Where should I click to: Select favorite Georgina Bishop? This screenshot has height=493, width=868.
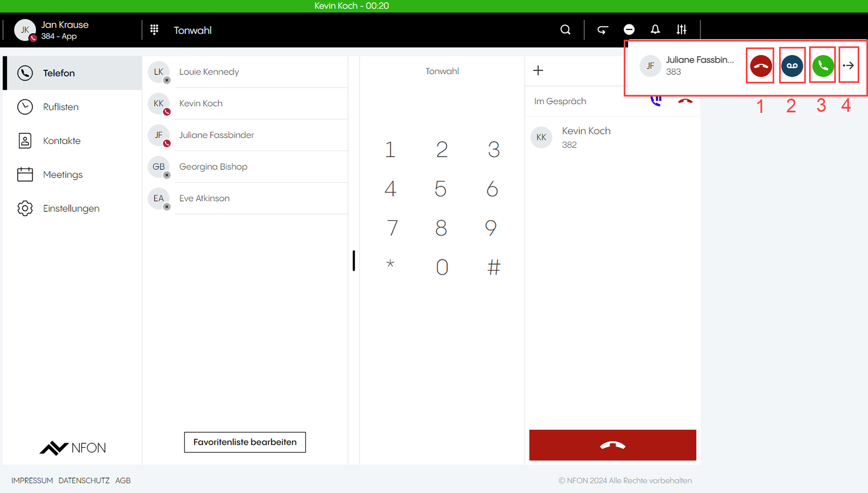coord(213,167)
